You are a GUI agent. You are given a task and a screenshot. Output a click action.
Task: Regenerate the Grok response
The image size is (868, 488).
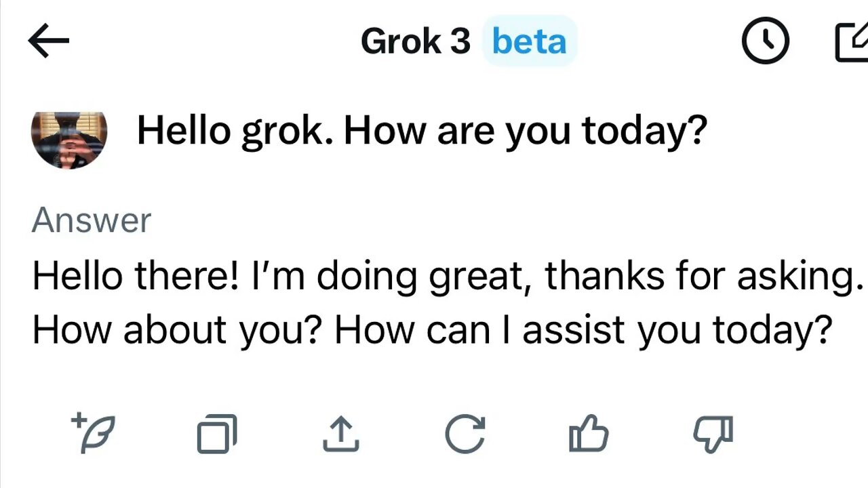click(465, 434)
